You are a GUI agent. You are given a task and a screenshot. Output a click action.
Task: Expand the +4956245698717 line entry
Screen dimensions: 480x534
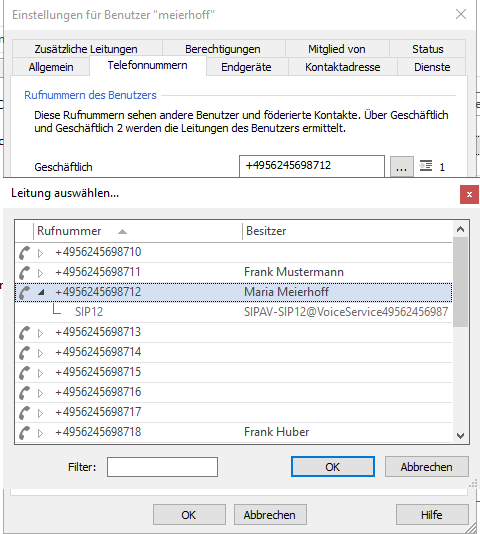pos(40,413)
